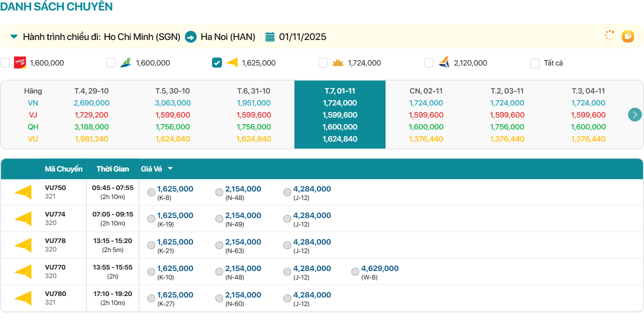The height and width of the screenshot is (321, 644).
Task: Click the calendar icon beside 01/11/2025
Action: (270, 37)
